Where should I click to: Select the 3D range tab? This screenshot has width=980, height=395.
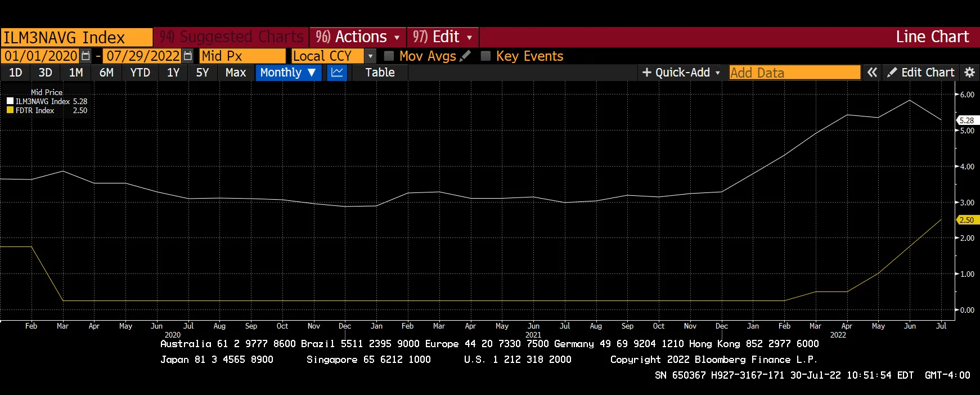46,73
